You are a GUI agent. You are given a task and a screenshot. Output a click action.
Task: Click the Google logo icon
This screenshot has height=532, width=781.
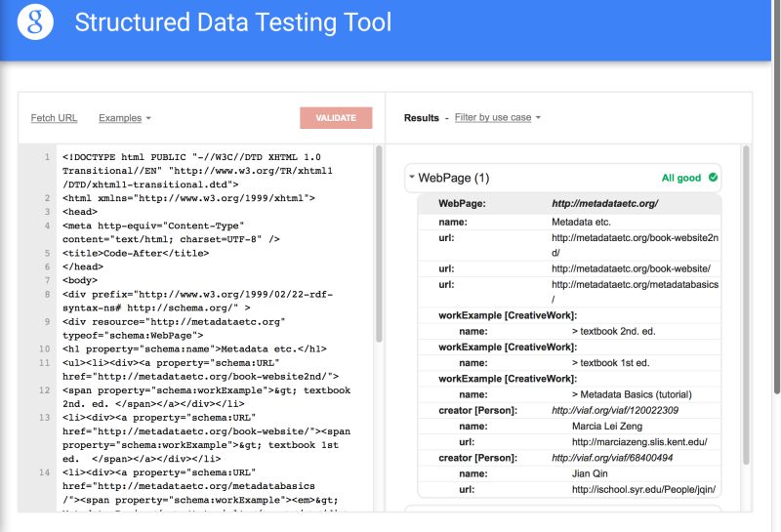[35, 21]
